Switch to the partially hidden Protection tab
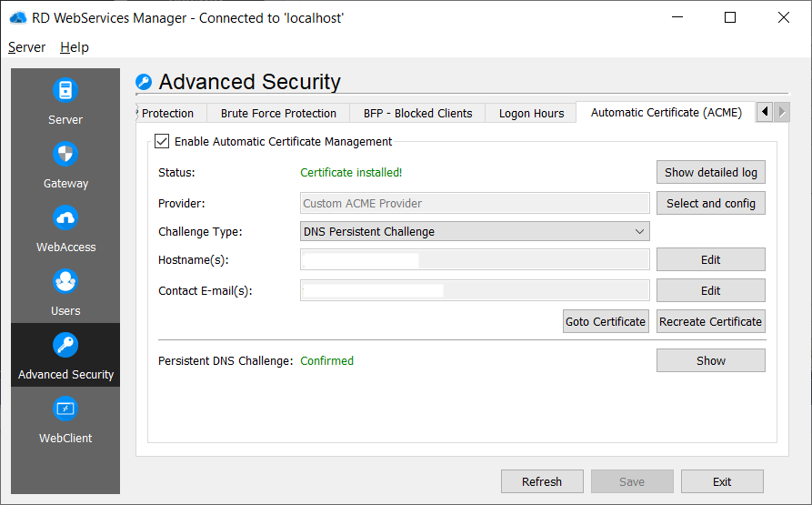The width and height of the screenshot is (812, 505). coord(171,113)
